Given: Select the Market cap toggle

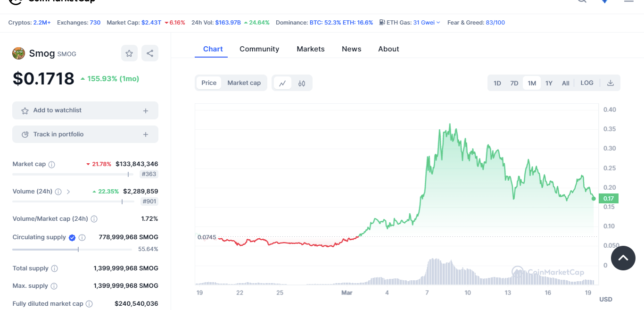Looking at the screenshot, I should pos(244,83).
